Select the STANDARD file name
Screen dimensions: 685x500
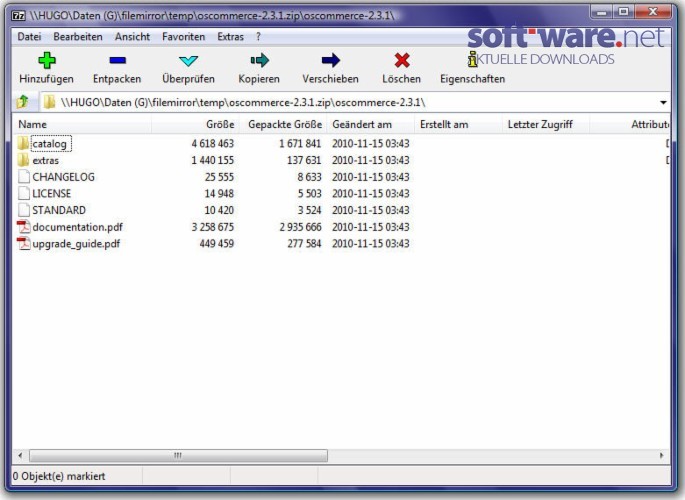(x=59, y=210)
